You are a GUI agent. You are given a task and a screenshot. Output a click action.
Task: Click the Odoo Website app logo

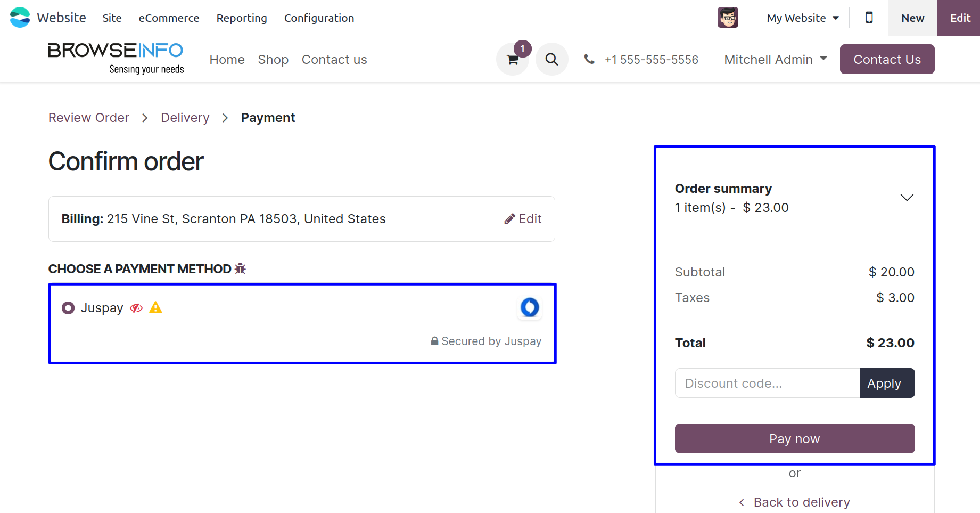(x=20, y=18)
